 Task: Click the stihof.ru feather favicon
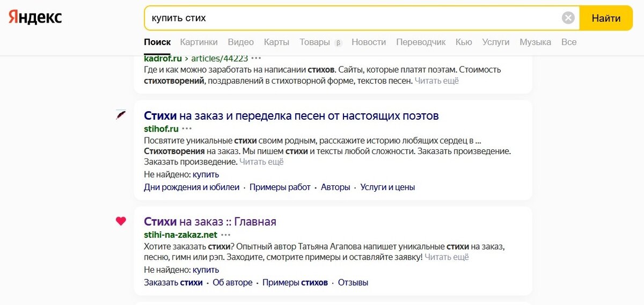121,114
